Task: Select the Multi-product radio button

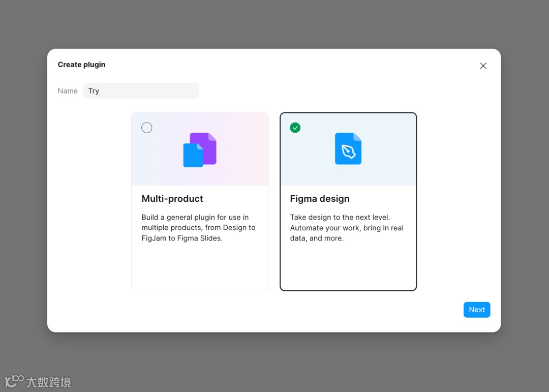Action: (147, 128)
